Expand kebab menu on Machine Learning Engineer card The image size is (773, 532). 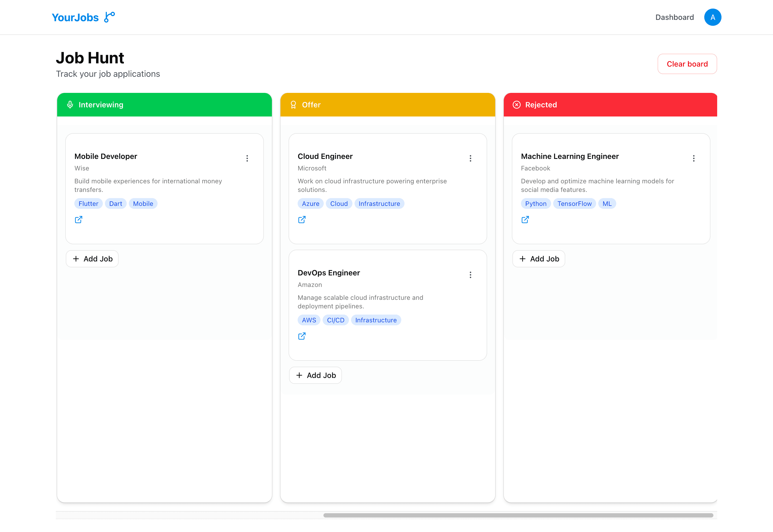point(694,158)
